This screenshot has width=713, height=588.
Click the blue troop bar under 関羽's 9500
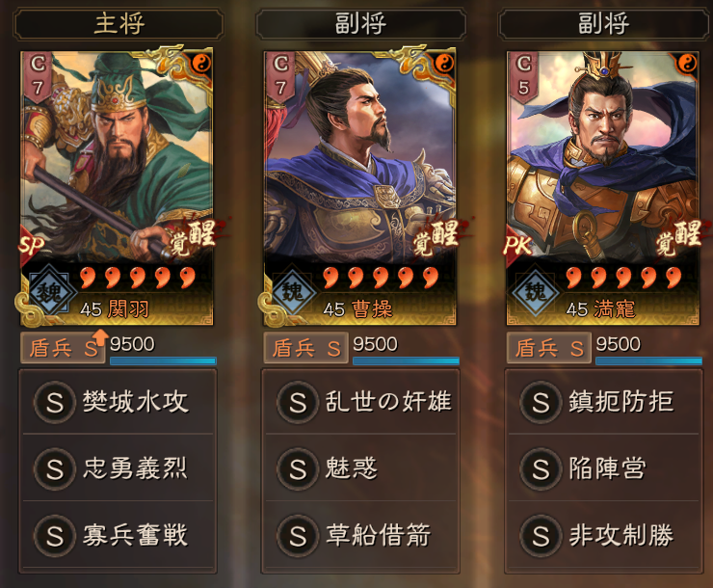tap(163, 361)
